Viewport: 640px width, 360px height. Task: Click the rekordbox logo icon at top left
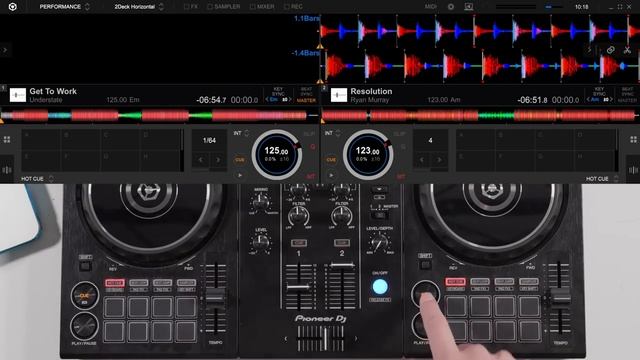(13, 7)
